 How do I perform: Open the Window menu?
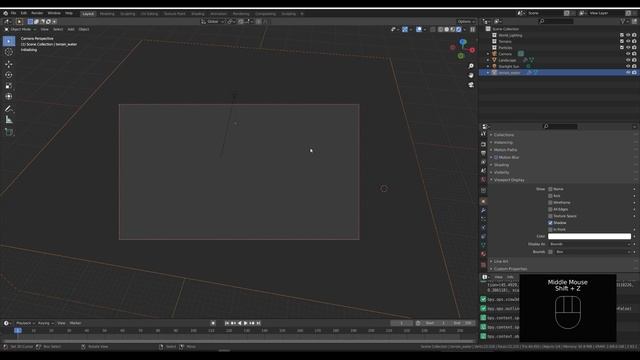[54, 13]
